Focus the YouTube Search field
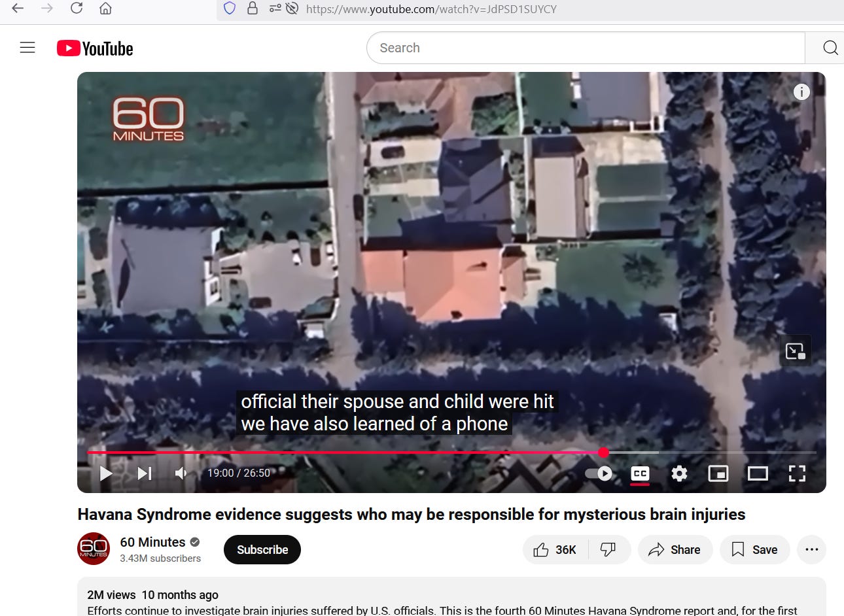844x616 pixels. pos(586,48)
